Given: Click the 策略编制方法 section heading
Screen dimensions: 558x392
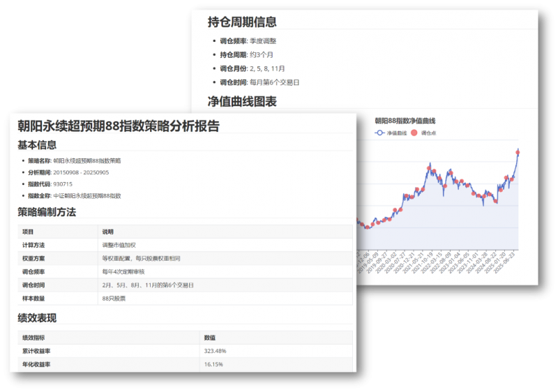Looking at the screenshot, I should click(47, 212).
